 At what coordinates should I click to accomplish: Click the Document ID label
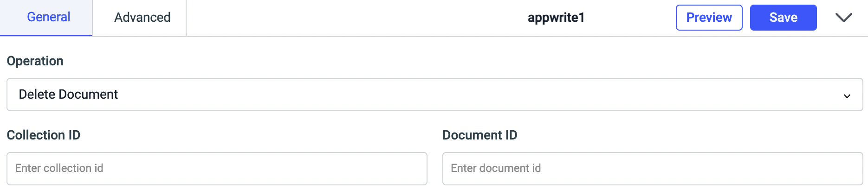[479, 135]
